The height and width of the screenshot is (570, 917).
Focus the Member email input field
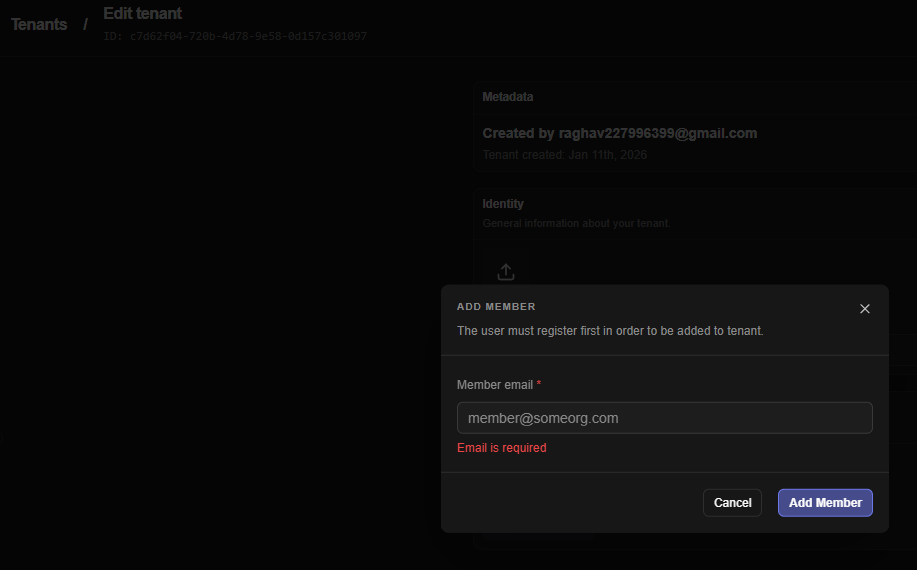tap(664, 418)
